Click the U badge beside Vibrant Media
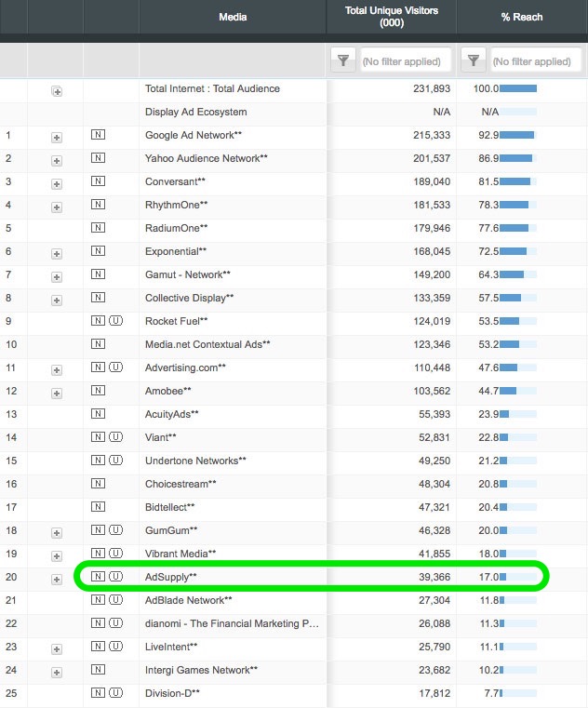588x708 pixels. tap(115, 554)
